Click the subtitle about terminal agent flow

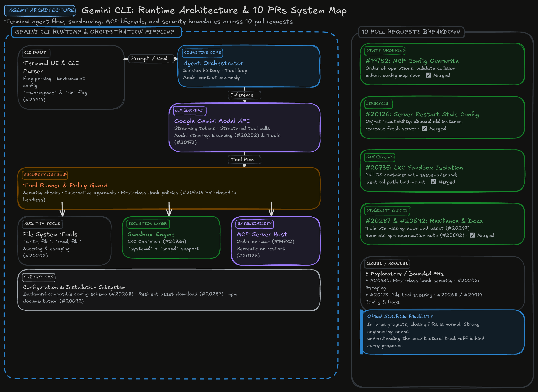(149, 22)
